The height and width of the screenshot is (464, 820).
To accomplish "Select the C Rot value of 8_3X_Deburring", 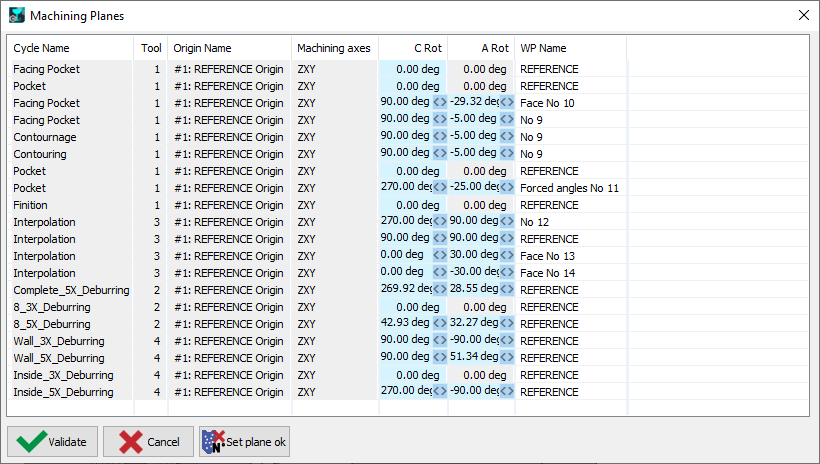I will click(x=412, y=307).
